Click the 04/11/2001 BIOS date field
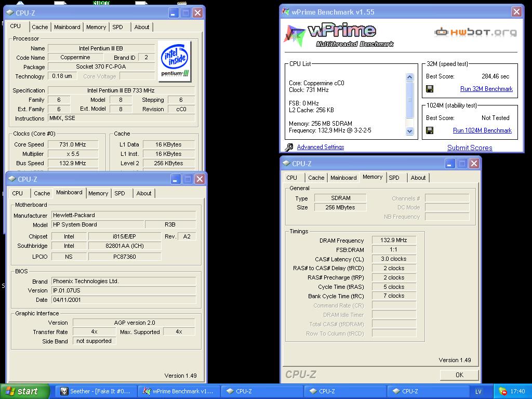This screenshot has height=399, width=532. 124,300
